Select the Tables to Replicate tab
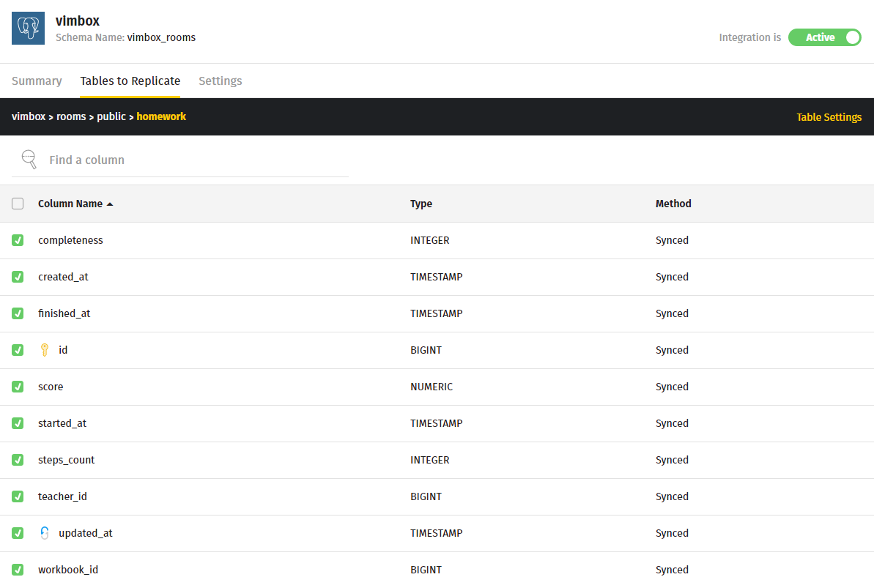The image size is (874, 588). (x=130, y=81)
